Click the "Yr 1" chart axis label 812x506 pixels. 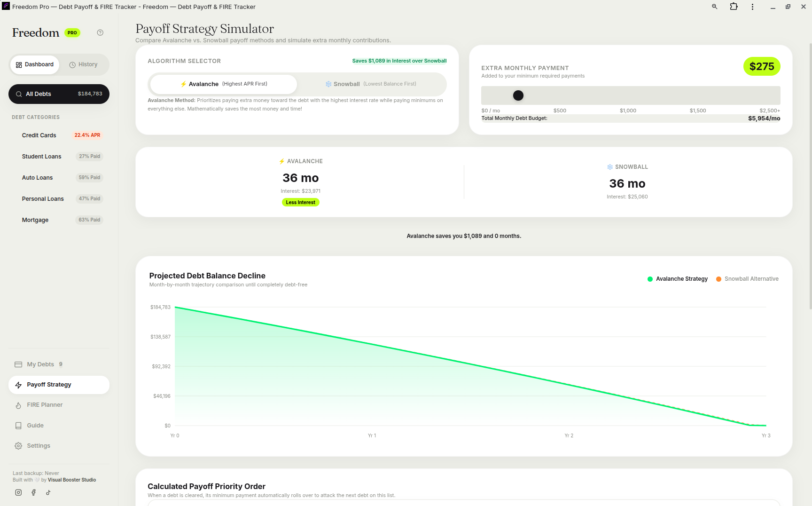pos(372,435)
